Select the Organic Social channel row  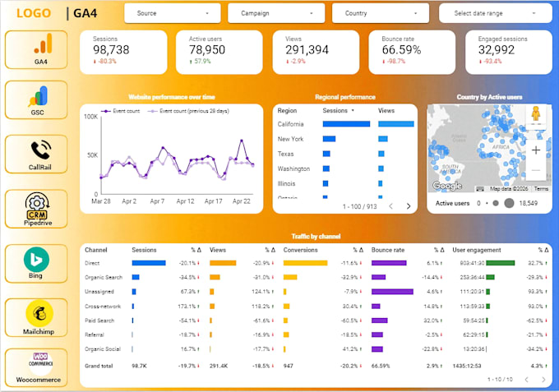(x=316, y=349)
